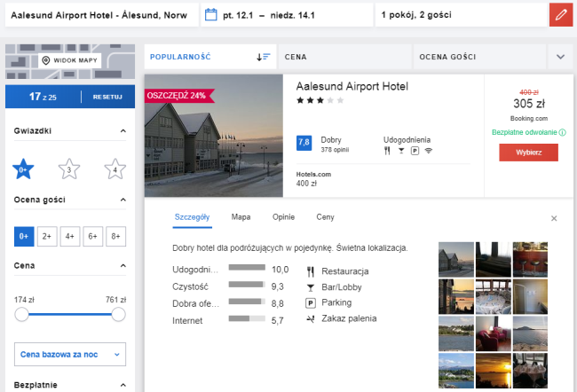Screen dimensions: 577x392
Task: Select the 4 star filter
Action: point(115,169)
